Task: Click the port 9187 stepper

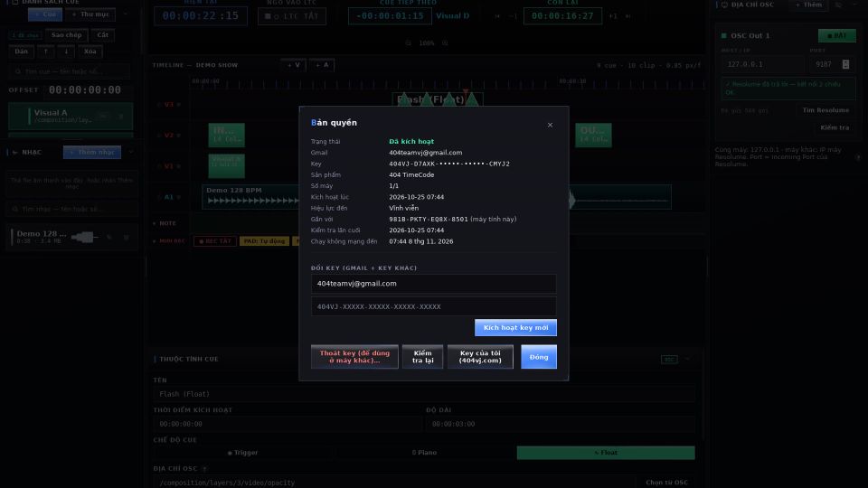Action: coord(845,65)
